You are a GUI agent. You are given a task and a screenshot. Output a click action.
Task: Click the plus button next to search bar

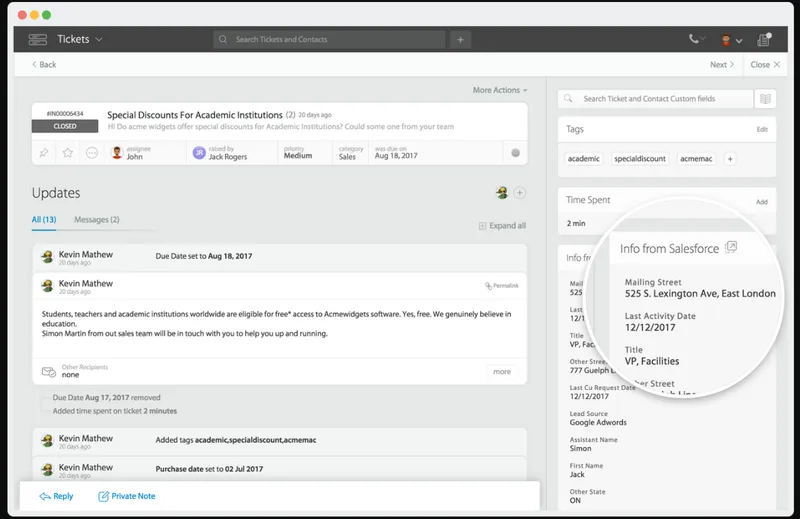pyautogui.click(x=460, y=39)
